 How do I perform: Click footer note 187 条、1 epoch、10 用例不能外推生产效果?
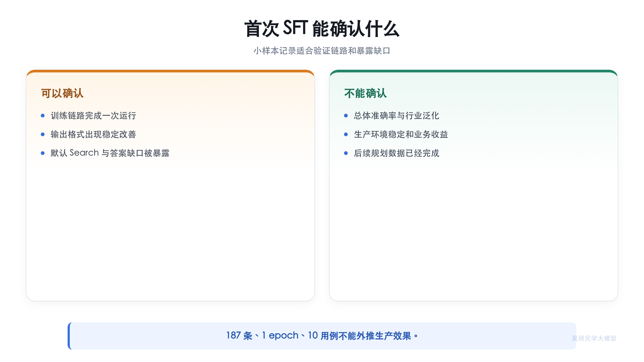click(x=322, y=336)
